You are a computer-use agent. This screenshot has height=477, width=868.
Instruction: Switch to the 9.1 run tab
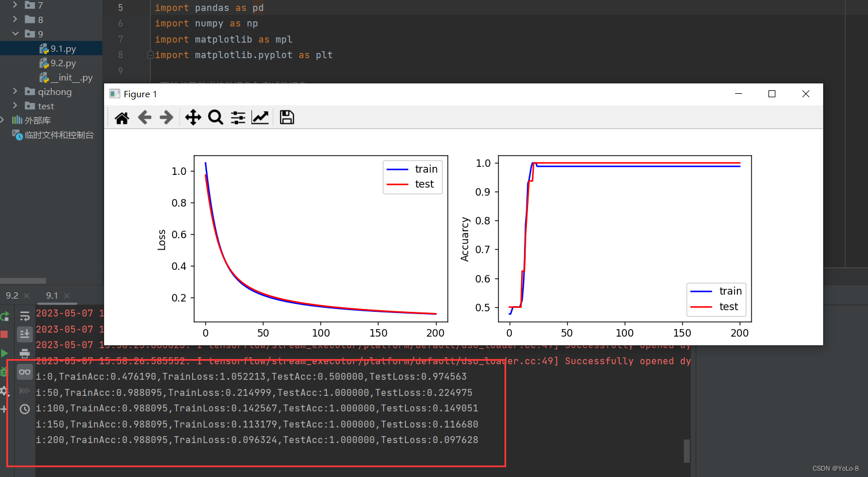(x=52, y=295)
